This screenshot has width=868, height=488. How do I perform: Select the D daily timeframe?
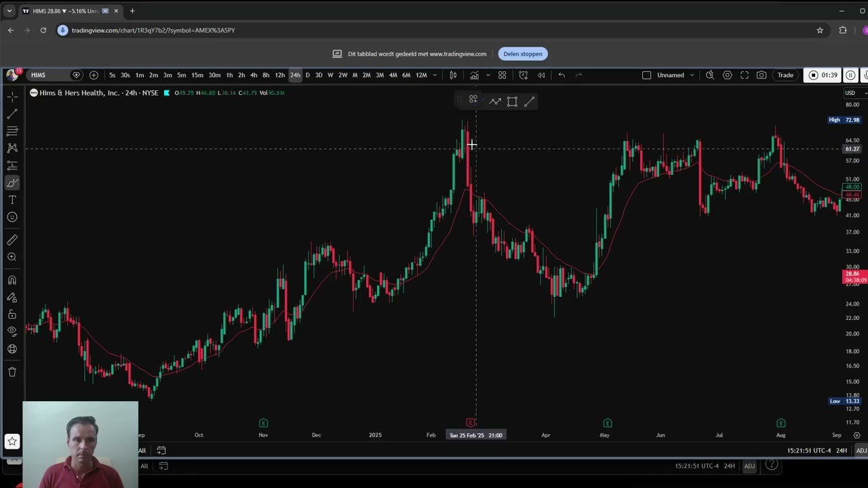click(307, 75)
